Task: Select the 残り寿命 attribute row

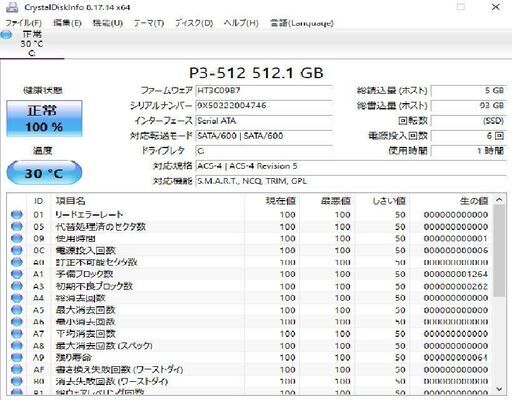Action: [249, 357]
